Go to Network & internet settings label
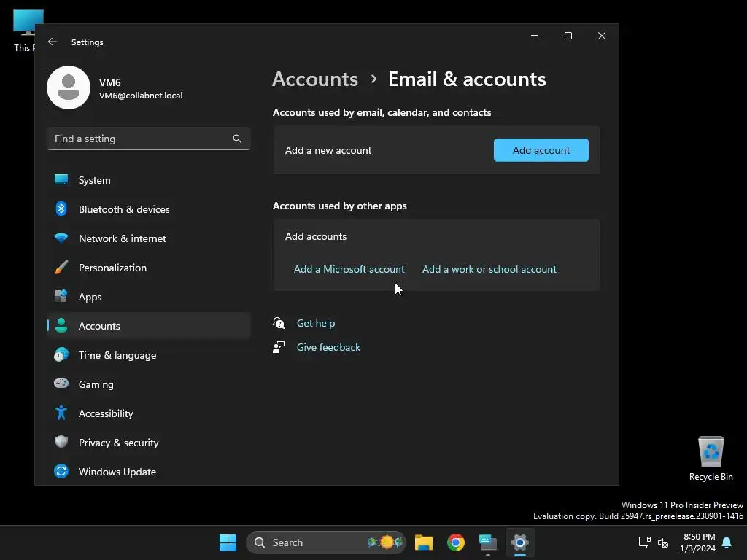The width and height of the screenshot is (747, 560). tap(123, 238)
